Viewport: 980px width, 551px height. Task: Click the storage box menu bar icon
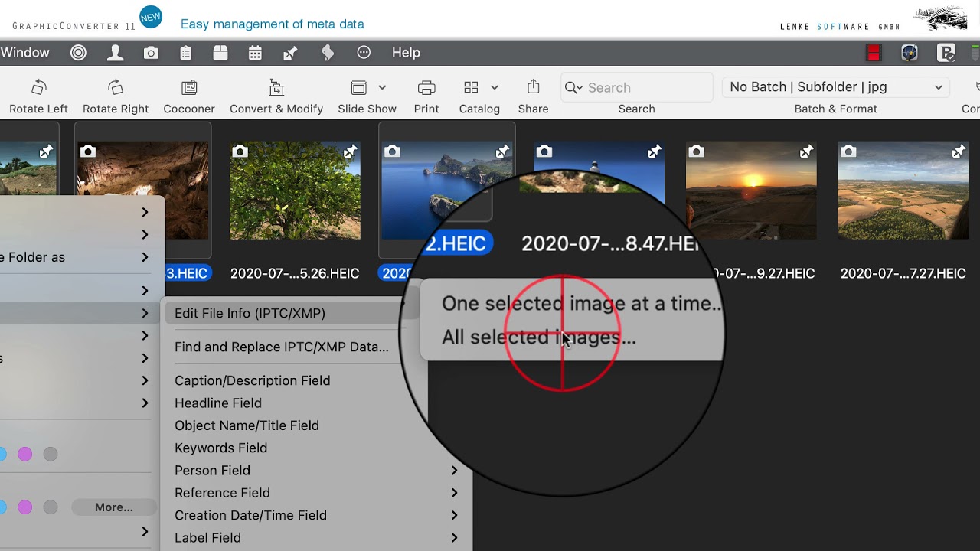tap(220, 53)
